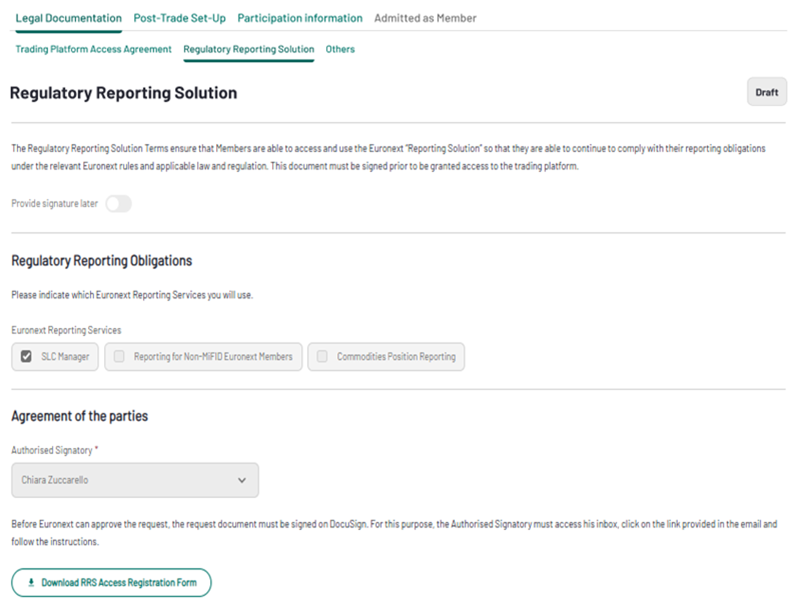The height and width of the screenshot is (608, 798).
Task: Open the Trading Platform Access Agreement sub-tab
Action: pos(93,49)
